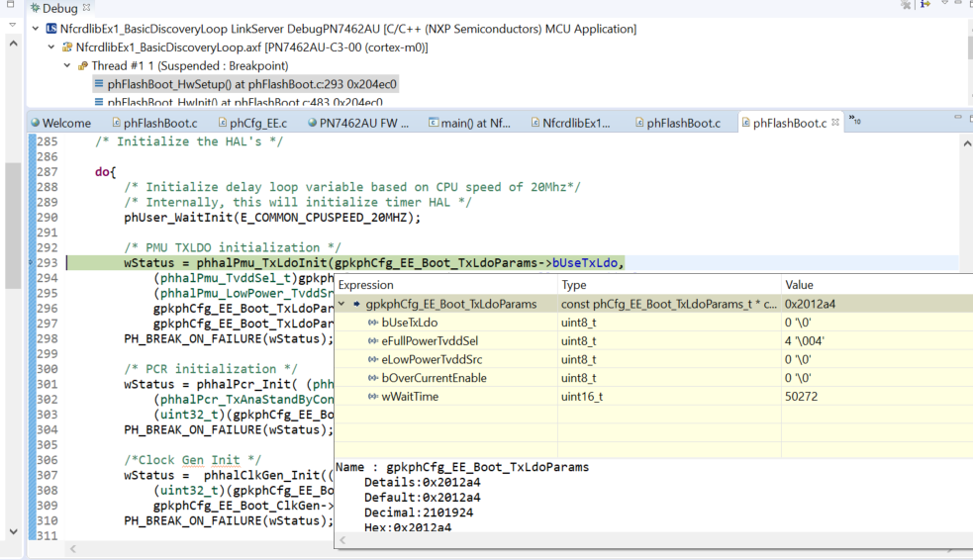Click the phFlashBoot_HwInit() stack frame icon

click(99, 102)
